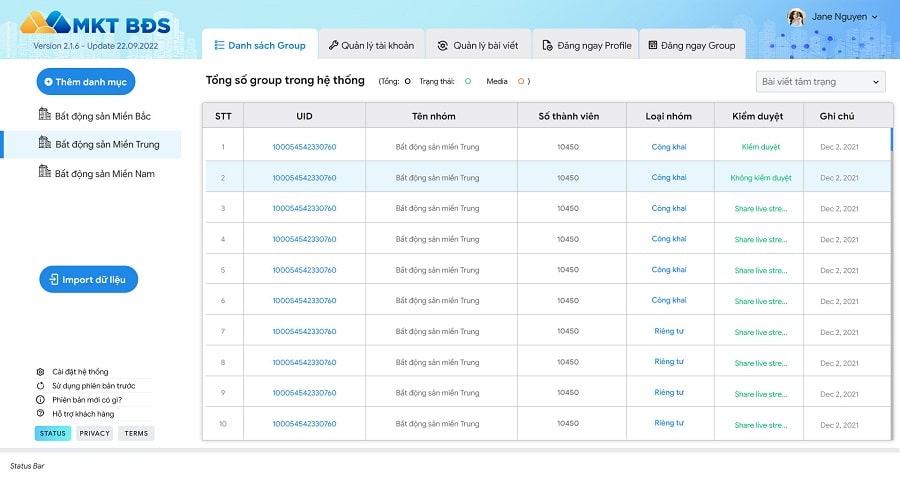Select the orange Media circle indicator
Screen dimensions: 900x483
(x=521, y=81)
